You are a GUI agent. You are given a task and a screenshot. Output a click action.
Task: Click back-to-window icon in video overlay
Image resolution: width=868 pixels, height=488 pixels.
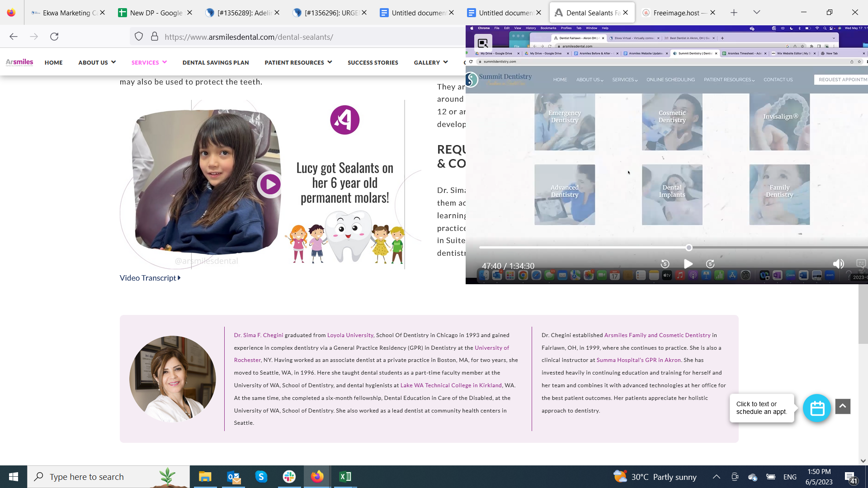pos(483,43)
